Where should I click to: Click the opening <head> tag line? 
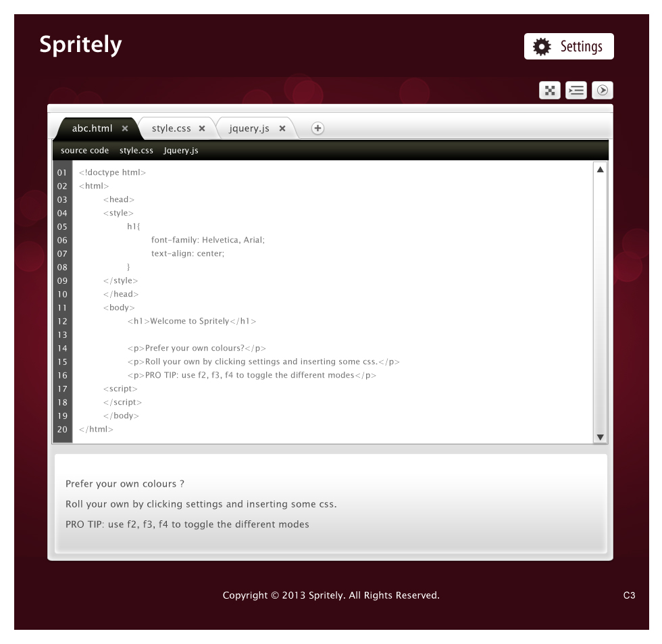(119, 200)
